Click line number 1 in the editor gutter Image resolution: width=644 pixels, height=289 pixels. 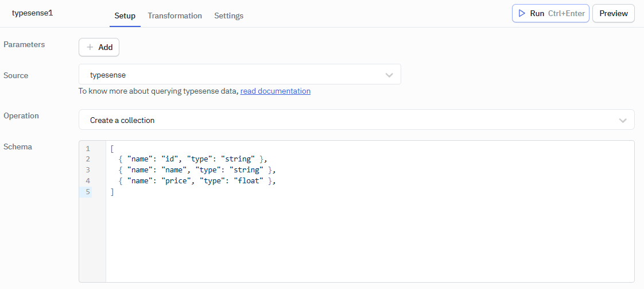(88, 148)
